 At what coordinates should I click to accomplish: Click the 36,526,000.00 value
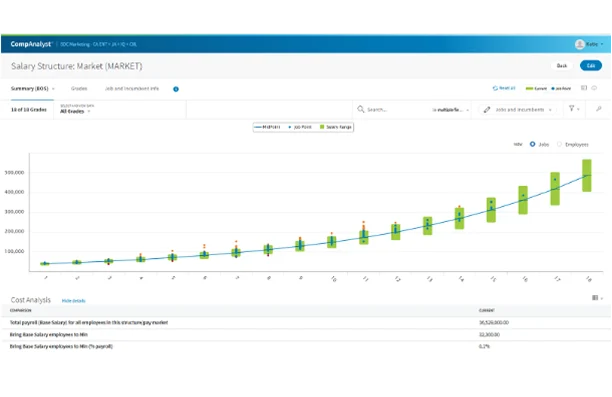494,322
